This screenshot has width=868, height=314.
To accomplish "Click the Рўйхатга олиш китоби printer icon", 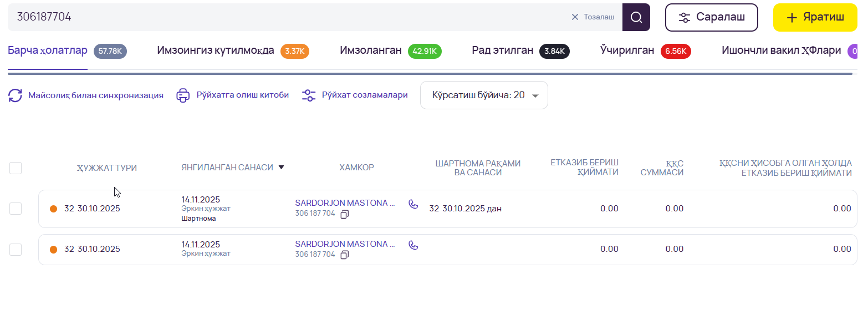I will pos(183,95).
